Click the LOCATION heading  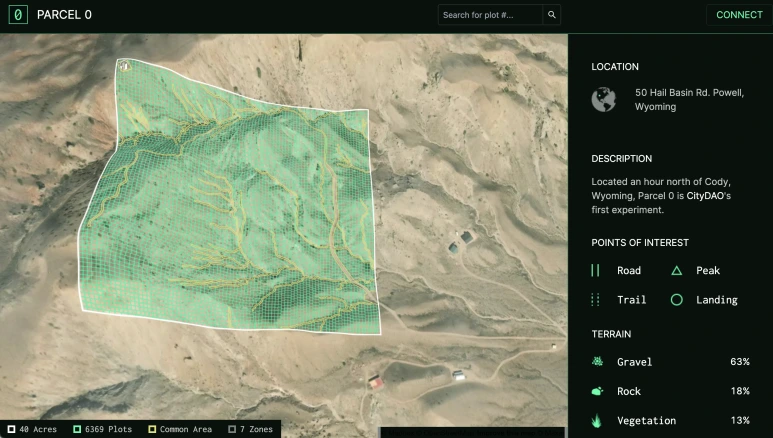pyautogui.click(x=615, y=67)
